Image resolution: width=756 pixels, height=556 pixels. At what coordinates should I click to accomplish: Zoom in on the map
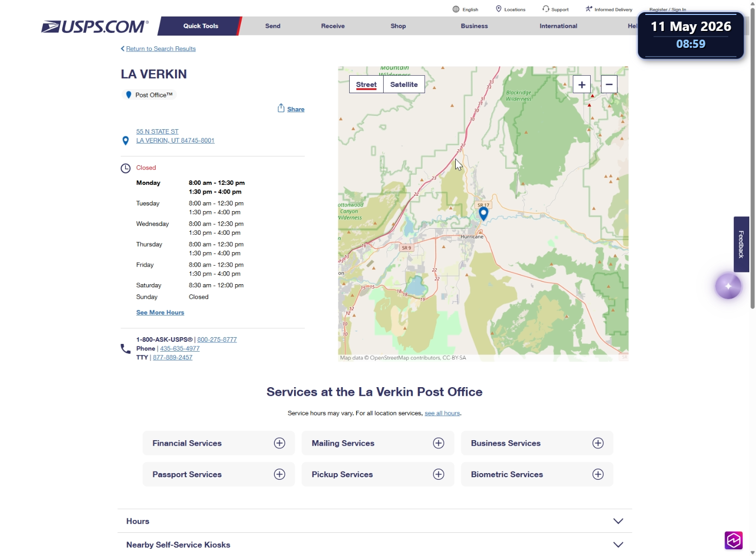click(582, 84)
